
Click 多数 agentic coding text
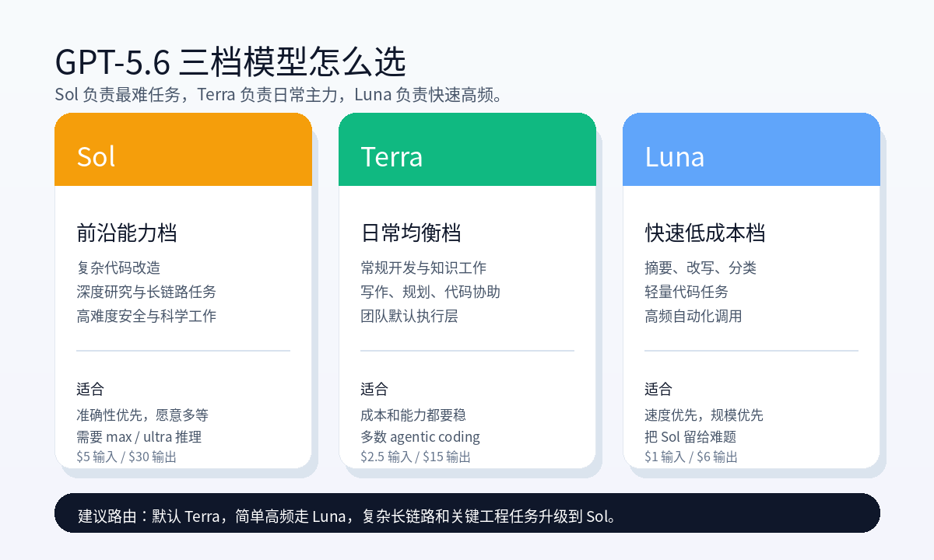[420, 436]
